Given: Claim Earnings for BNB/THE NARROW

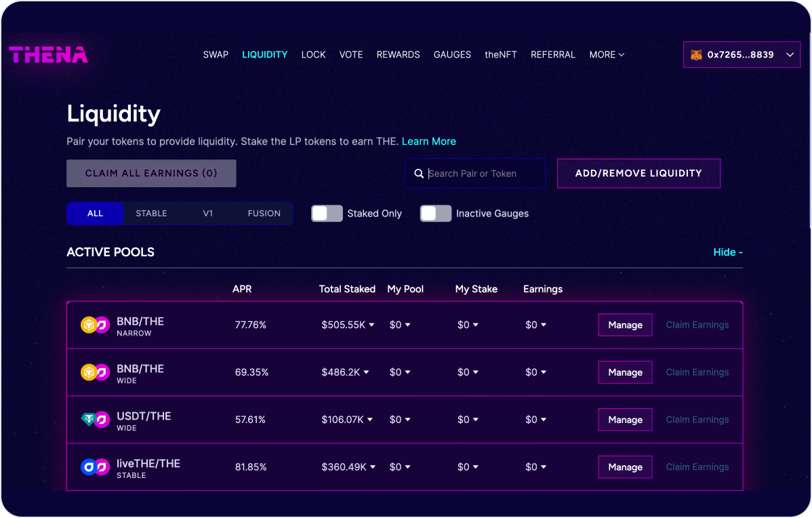Looking at the screenshot, I should coord(697,325).
